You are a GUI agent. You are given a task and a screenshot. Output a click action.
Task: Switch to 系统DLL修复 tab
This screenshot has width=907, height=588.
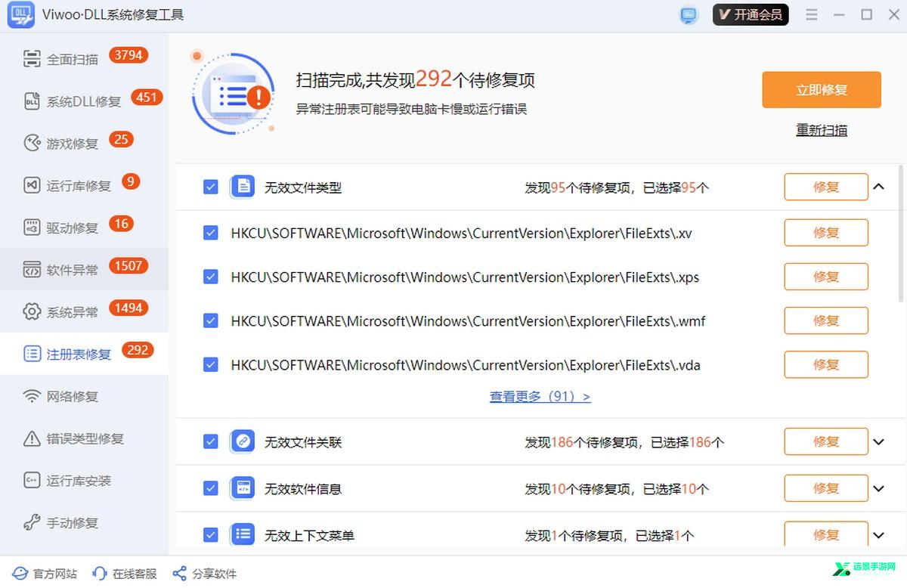coord(84,101)
